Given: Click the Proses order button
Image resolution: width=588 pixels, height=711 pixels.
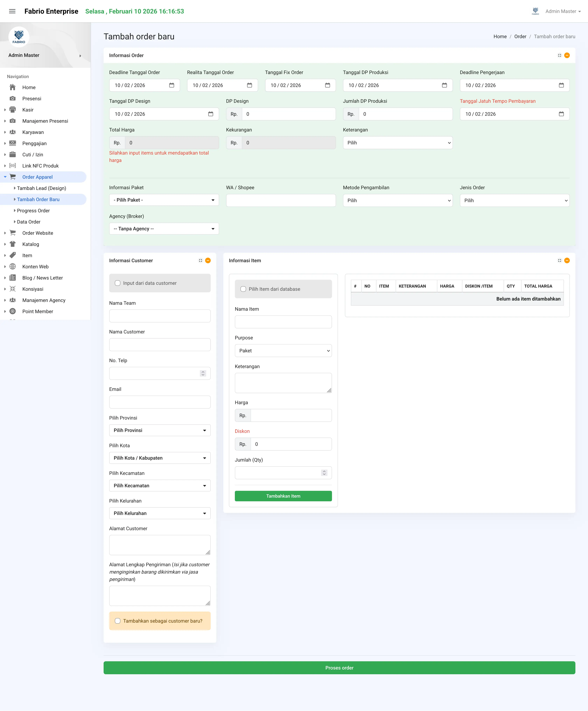Looking at the screenshot, I should (x=339, y=668).
